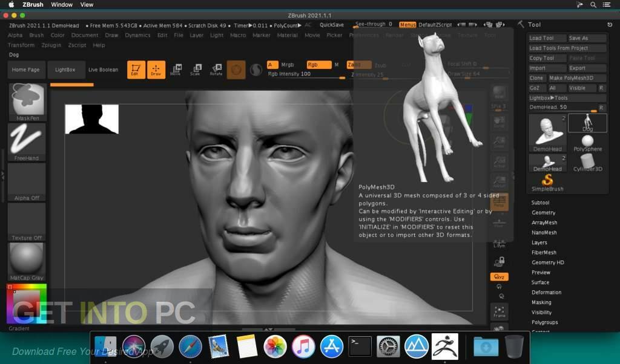Toggle Edit mode button
Viewport: 620px width, 364px height.
[136, 70]
